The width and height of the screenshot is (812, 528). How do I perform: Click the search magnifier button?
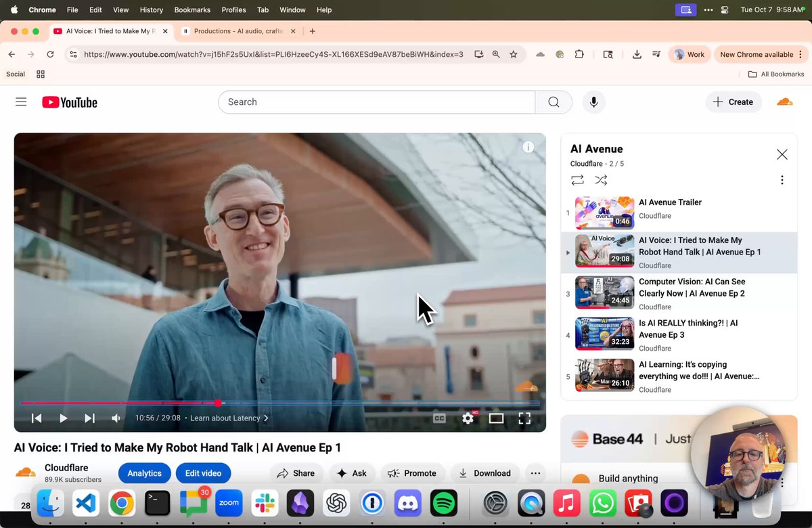(554, 102)
